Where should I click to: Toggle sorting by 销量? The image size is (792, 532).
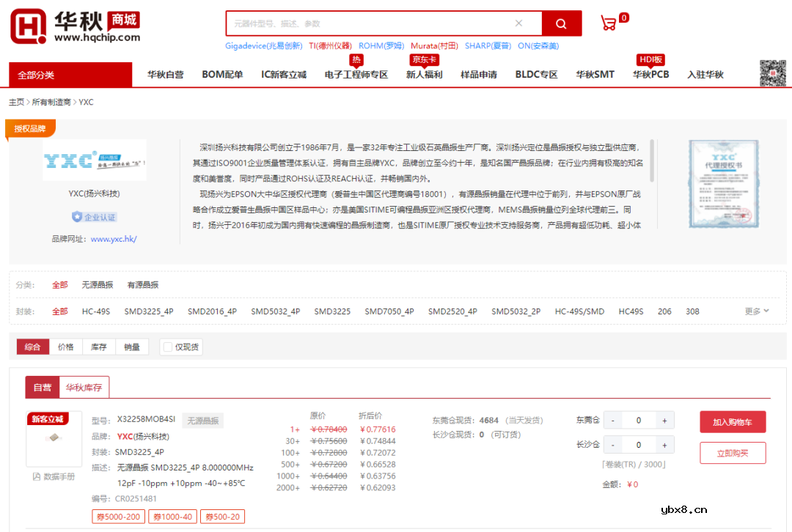pyautogui.click(x=132, y=346)
